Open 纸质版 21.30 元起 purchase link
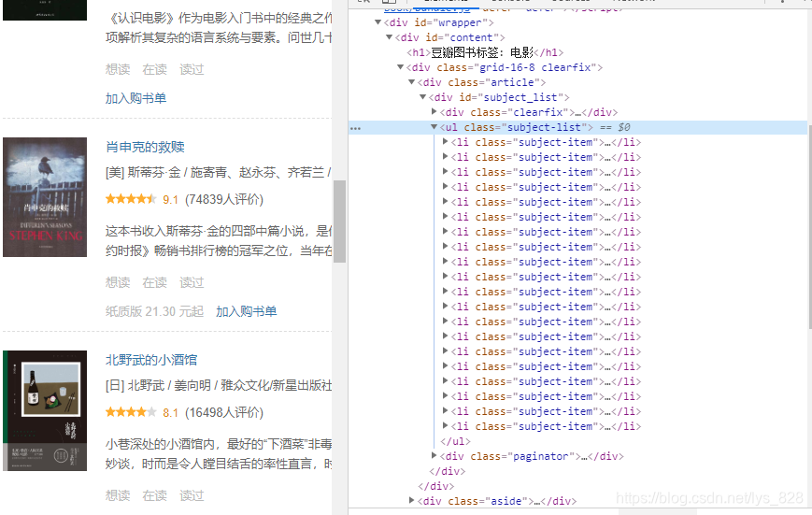 tap(154, 311)
